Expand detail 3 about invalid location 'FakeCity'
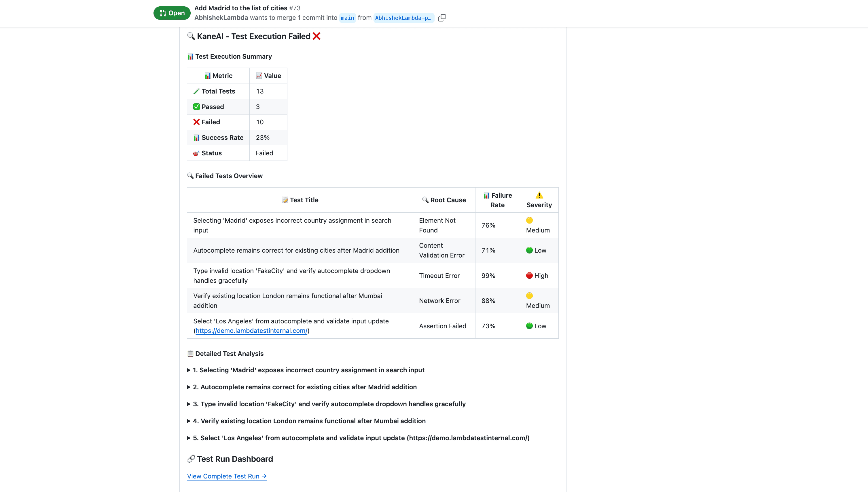868x492 pixels. 329,404
